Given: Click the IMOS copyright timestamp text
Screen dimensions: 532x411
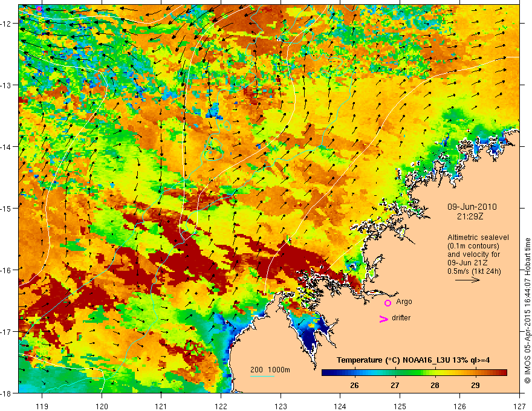Looking at the screenshot, I should 527,312.
